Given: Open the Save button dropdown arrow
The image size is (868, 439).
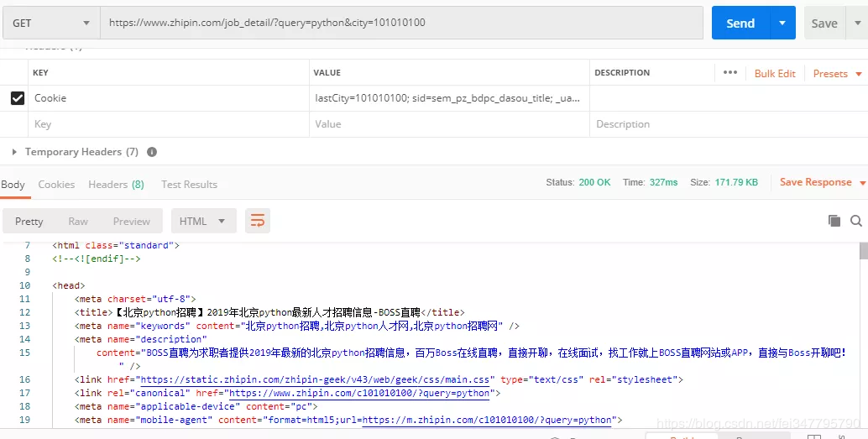Looking at the screenshot, I should tap(858, 24).
